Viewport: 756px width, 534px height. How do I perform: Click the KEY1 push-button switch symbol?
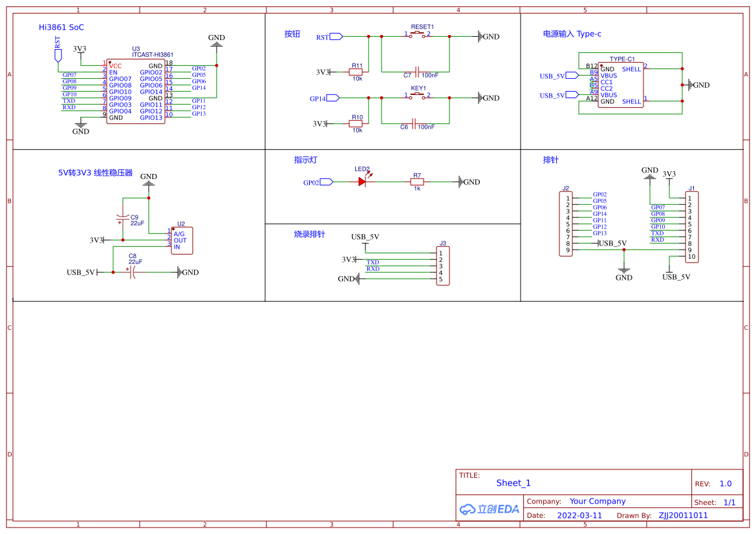coord(417,96)
